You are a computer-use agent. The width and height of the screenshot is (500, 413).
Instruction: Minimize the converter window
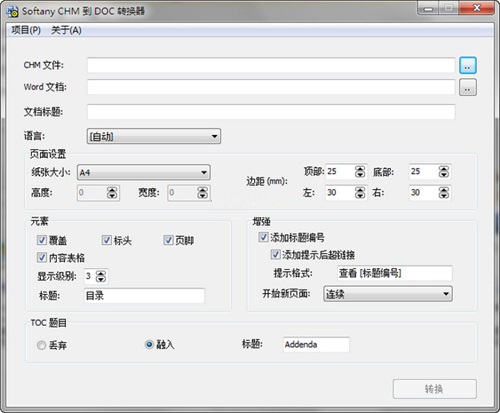click(428, 8)
